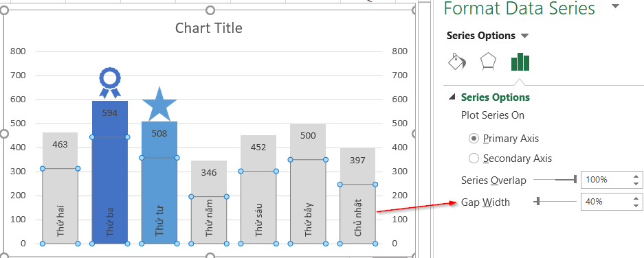644x258 pixels.
Task: Click the 594 data label
Action: [x=110, y=113]
